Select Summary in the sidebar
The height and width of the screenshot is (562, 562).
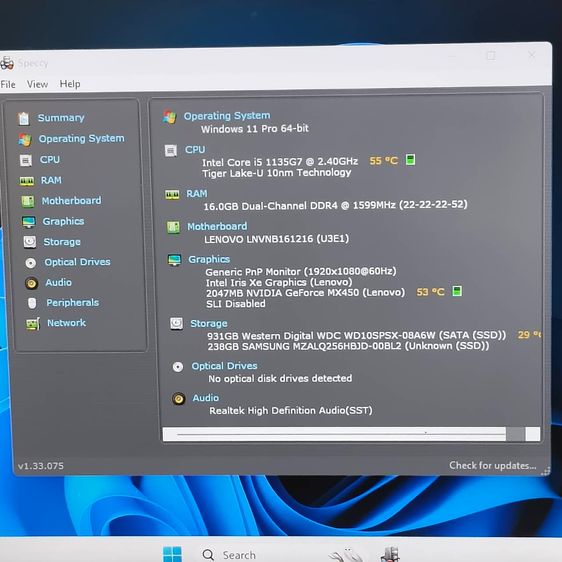[61, 118]
